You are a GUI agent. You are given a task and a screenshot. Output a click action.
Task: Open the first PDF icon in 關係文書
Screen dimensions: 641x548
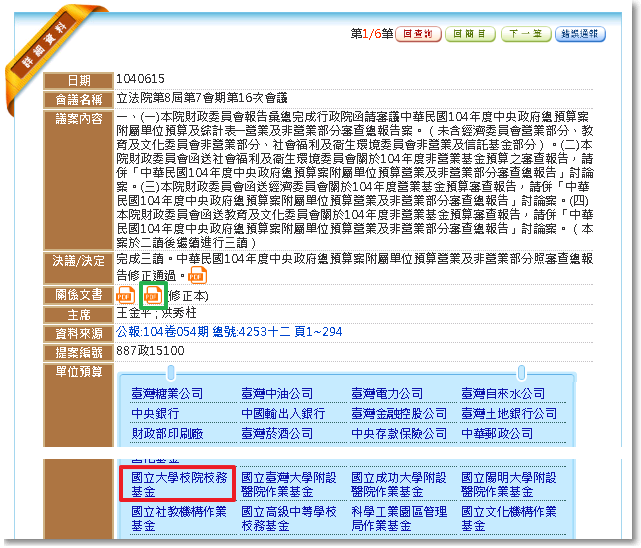pyautogui.click(x=125, y=295)
